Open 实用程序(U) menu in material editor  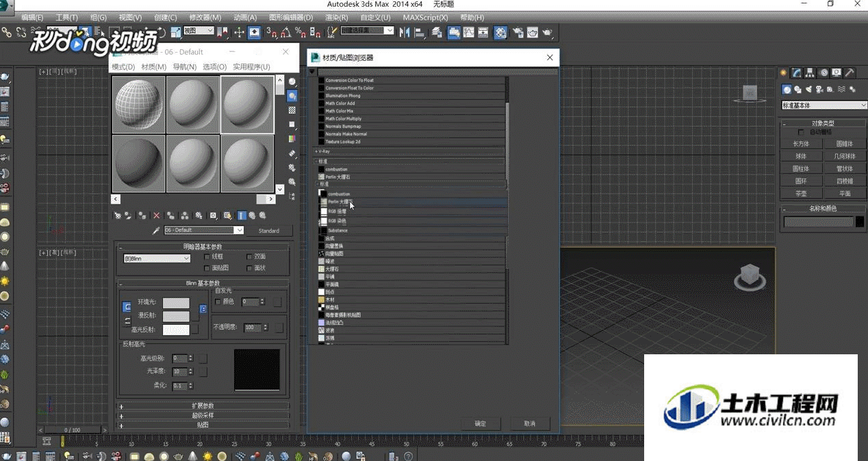(x=251, y=66)
